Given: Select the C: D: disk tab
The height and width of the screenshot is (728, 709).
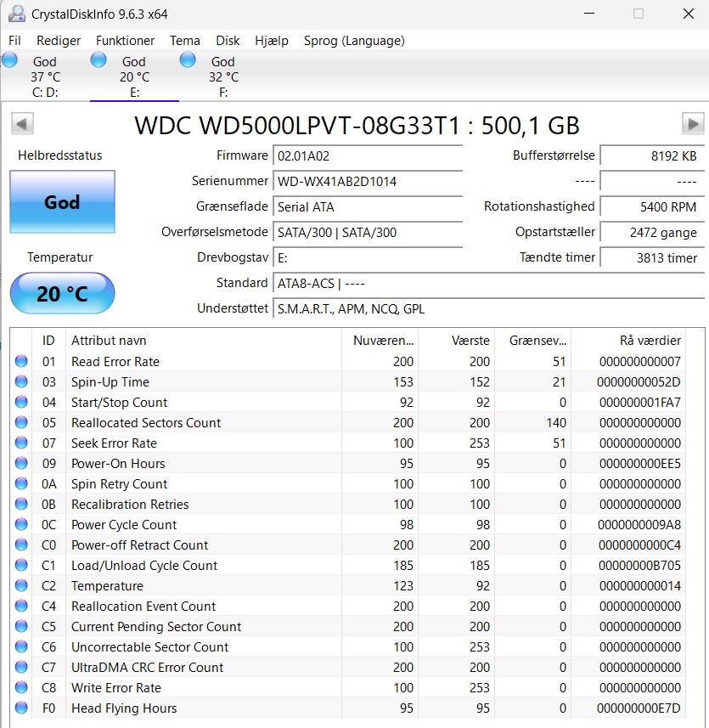Looking at the screenshot, I should [44, 76].
